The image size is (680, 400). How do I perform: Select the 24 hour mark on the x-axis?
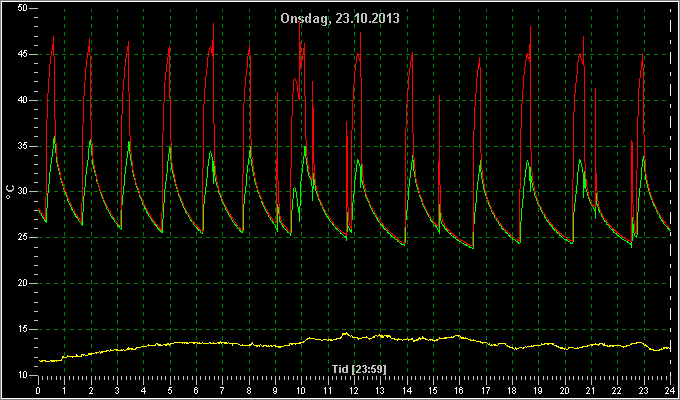(670, 390)
